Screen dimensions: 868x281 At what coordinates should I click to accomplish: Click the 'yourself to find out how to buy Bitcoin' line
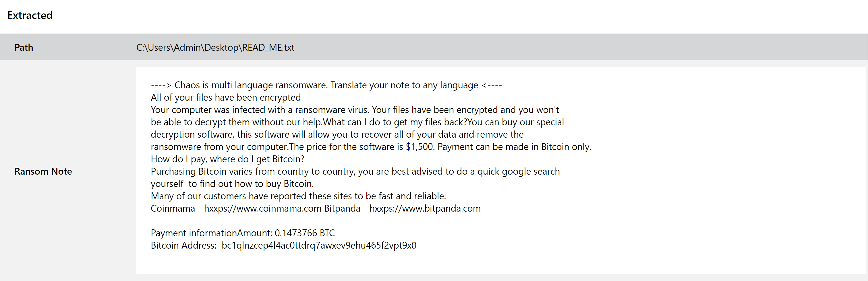[x=232, y=184]
